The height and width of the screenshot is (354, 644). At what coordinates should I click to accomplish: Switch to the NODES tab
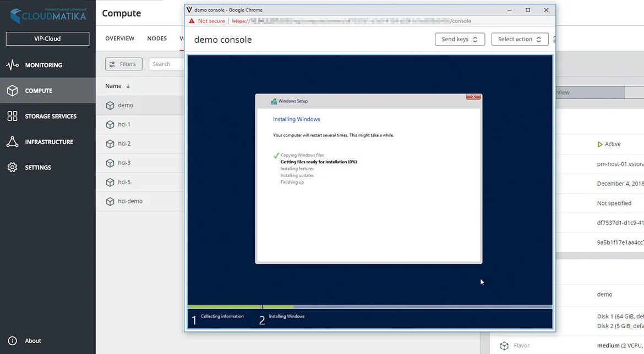point(157,38)
